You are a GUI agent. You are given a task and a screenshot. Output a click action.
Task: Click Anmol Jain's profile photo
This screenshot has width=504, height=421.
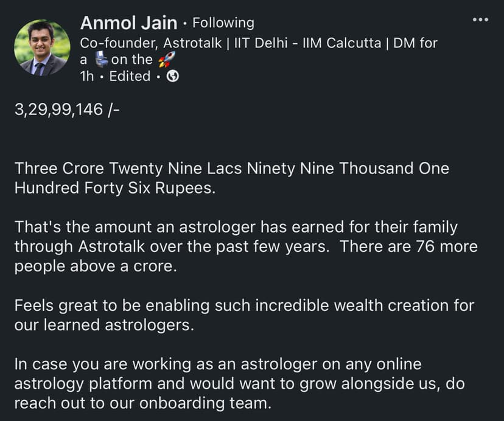pos(41,48)
